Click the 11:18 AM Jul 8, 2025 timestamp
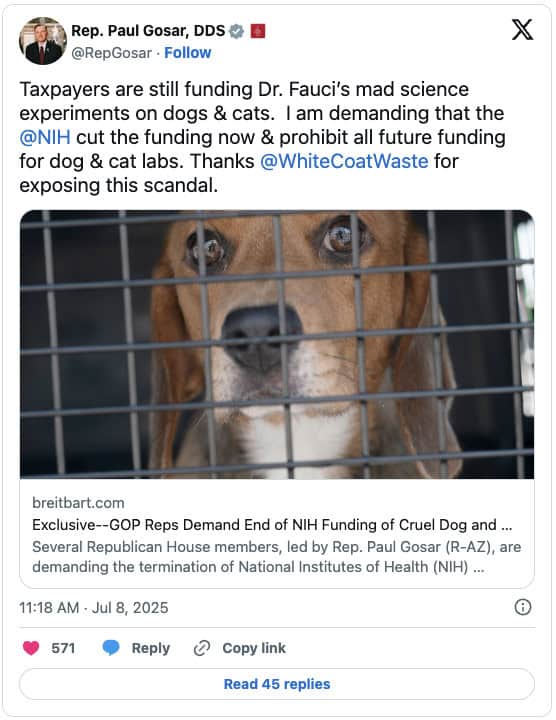The height and width of the screenshot is (720, 556). [x=94, y=608]
